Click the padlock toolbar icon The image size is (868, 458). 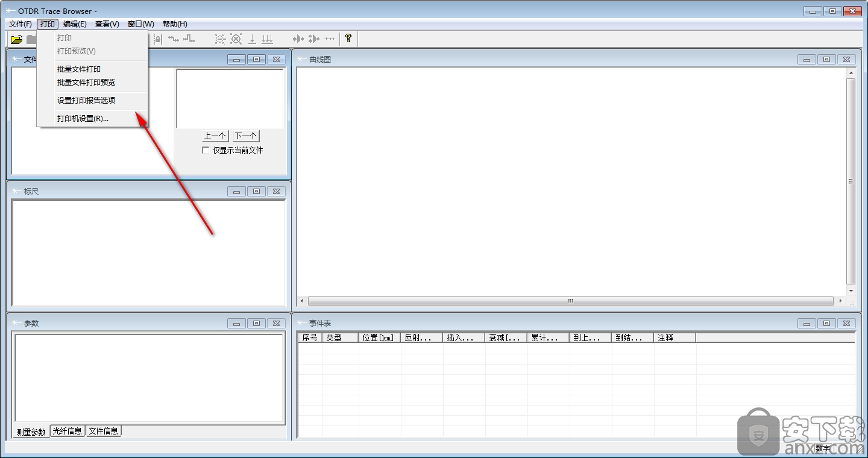157,39
